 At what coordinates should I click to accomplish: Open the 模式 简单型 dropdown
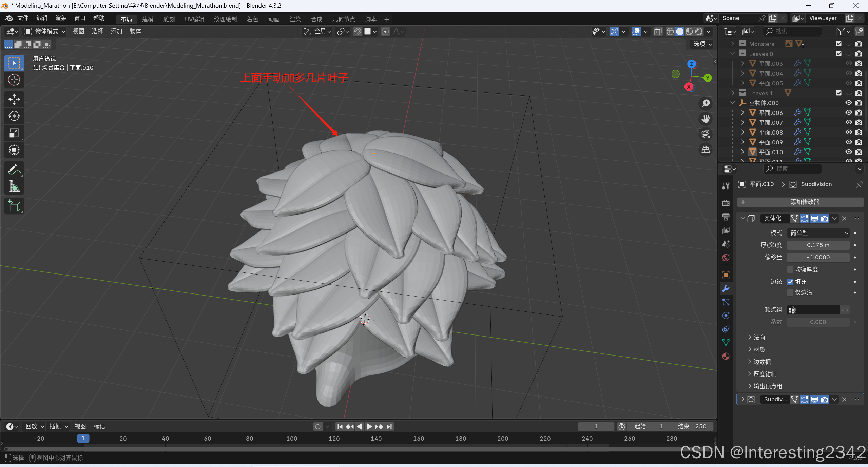click(818, 233)
